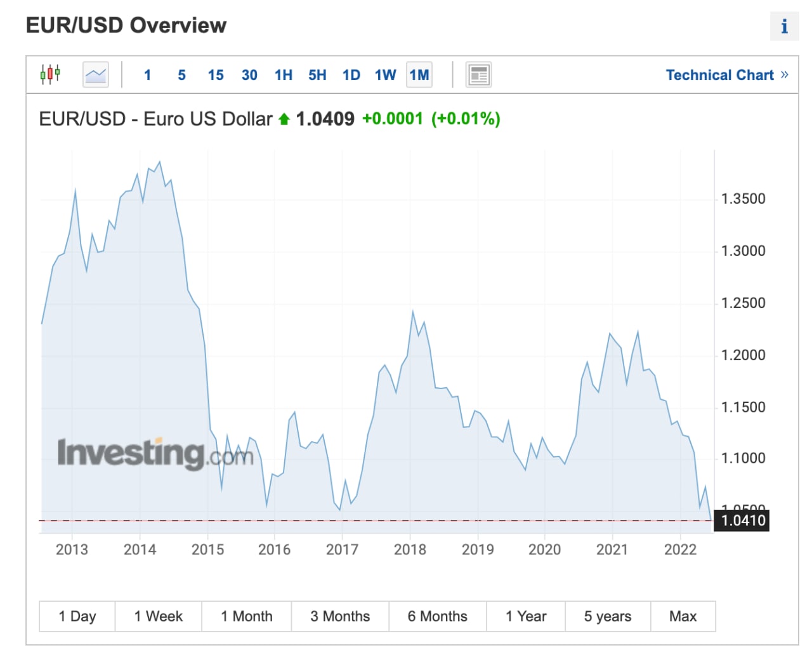Set the interval to 1 minute

(x=147, y=75)
